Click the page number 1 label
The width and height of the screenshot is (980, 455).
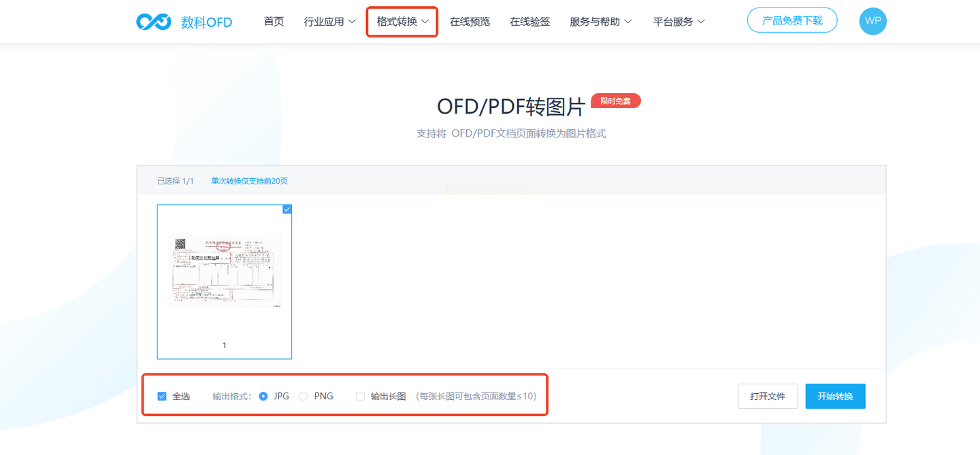pyautogui.click(x=225, y=346)
